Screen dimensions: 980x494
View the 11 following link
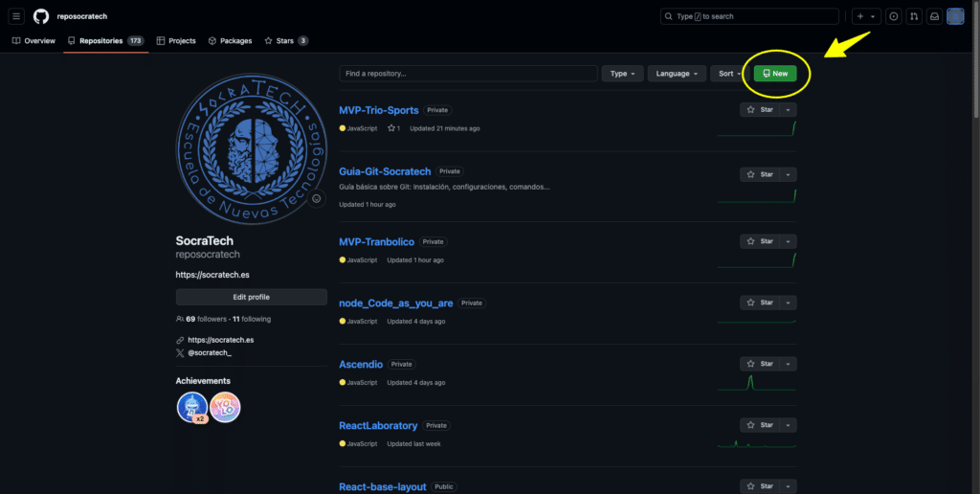pos(252,319)
